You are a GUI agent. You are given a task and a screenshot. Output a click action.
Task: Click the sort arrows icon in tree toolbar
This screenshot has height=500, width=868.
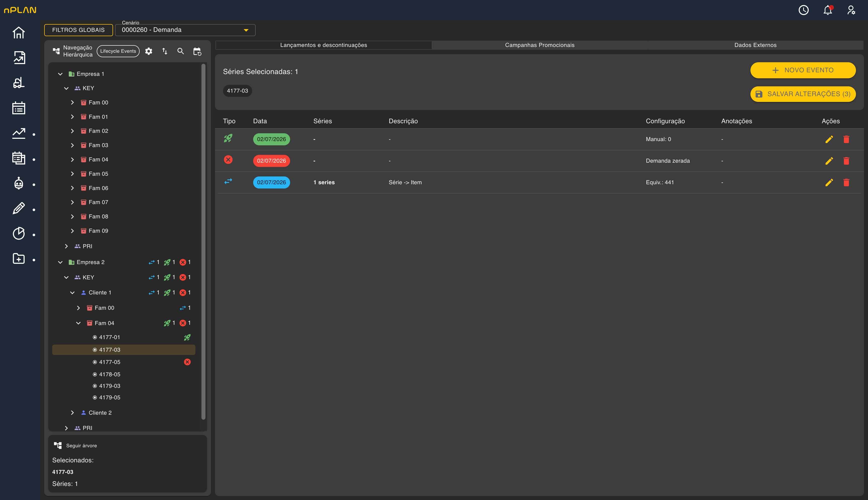165,51
